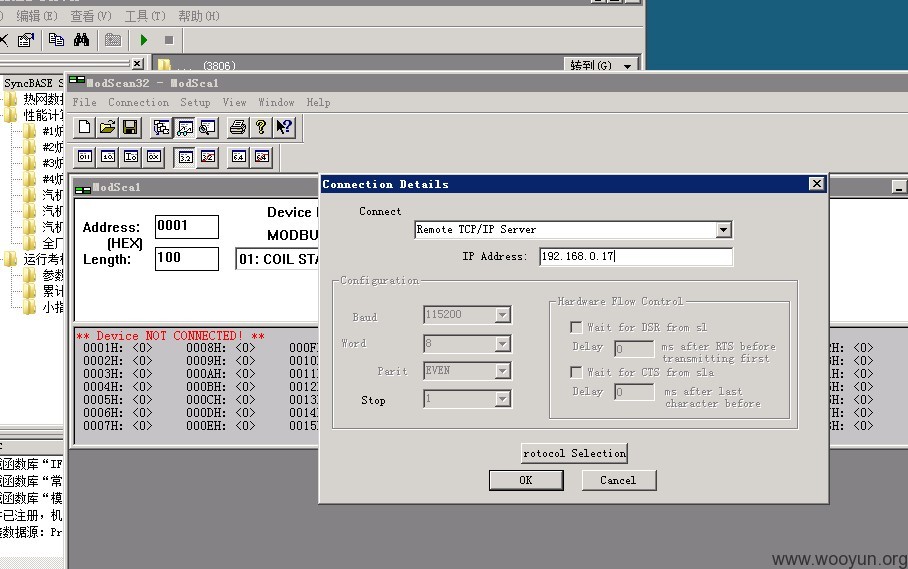Image resolution: width=908 pixels, height=569 pixels.
Task: Click Cancel in Connection Details dialog
Action: tap(618, 480)
